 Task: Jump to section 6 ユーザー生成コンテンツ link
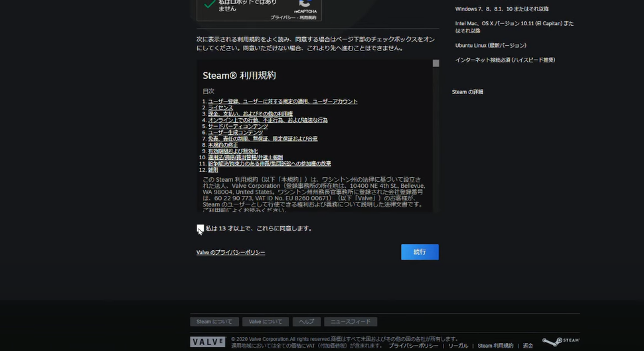click(x=235, y=133)
